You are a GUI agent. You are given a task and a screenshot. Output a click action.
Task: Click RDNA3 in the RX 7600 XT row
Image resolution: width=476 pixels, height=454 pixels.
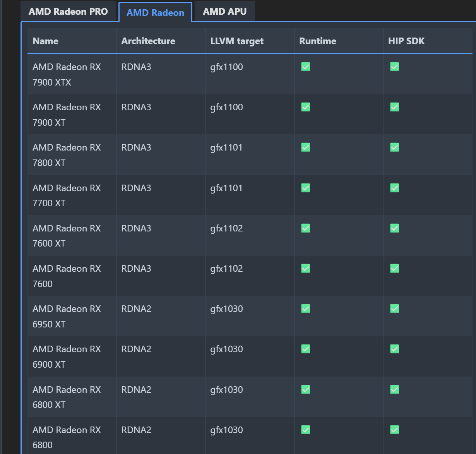[136, 228]
